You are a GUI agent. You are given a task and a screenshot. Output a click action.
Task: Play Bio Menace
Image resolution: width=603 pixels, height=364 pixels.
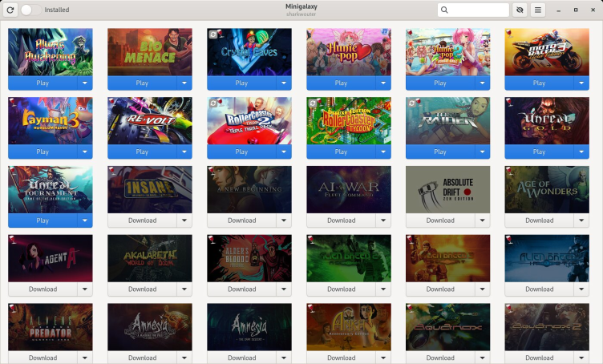click(142, 83)
